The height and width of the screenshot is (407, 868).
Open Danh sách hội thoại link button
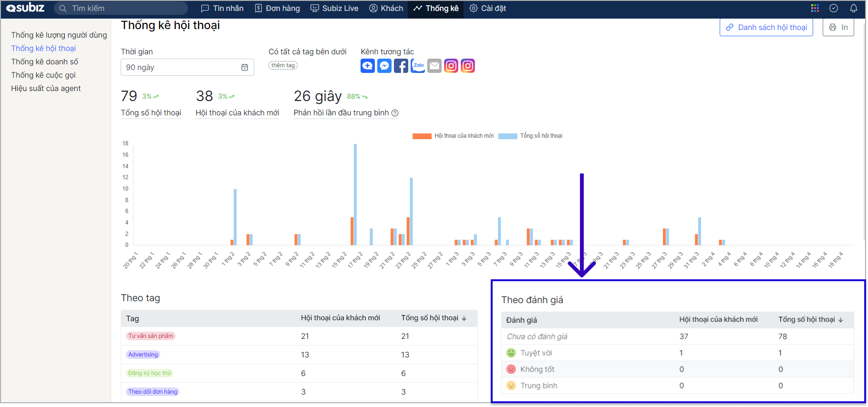coord(766,27)
